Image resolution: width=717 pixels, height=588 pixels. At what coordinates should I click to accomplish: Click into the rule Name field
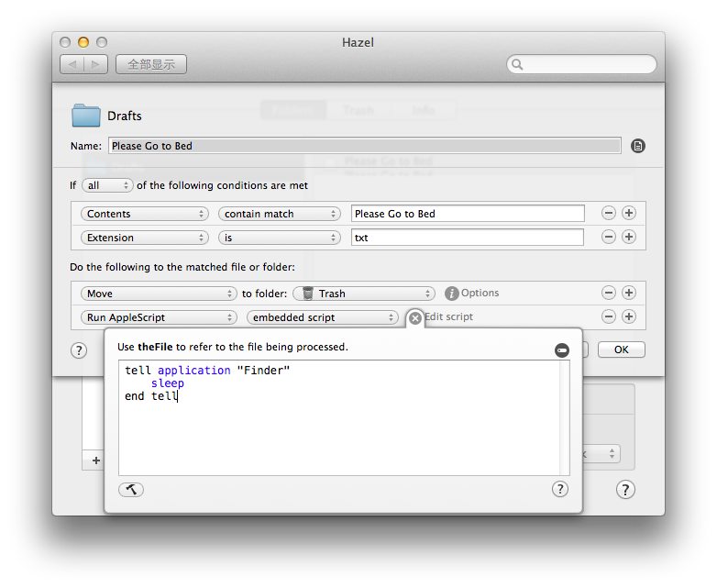[x=364, y=146]
